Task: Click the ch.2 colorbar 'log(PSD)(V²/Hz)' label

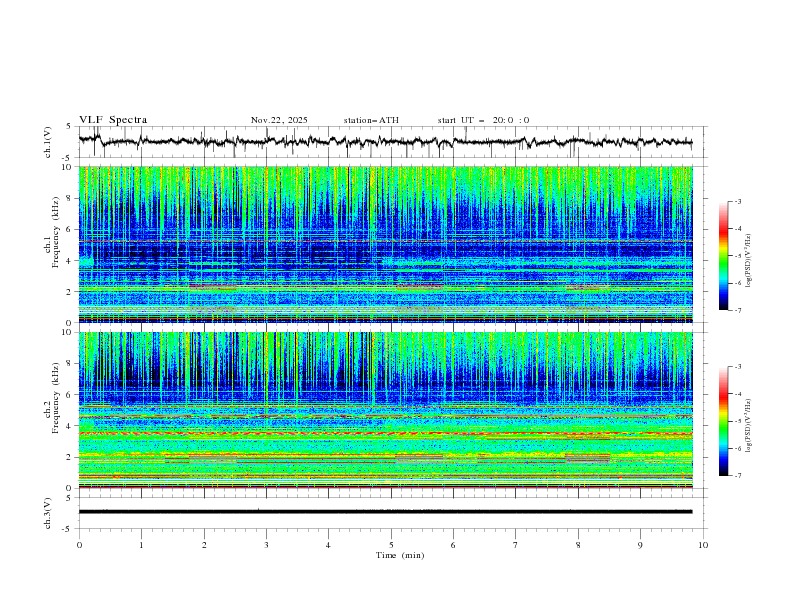Action: click(x=749, y=426)
